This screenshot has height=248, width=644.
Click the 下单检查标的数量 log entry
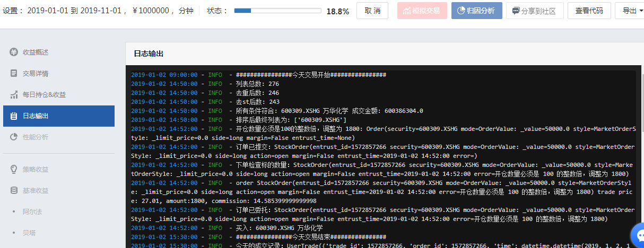click(383, 169)
